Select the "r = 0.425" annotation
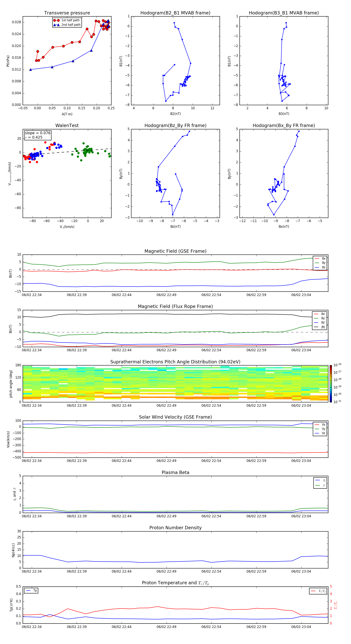The width and height of the screenshot is (351, 644). coord(34,137)
